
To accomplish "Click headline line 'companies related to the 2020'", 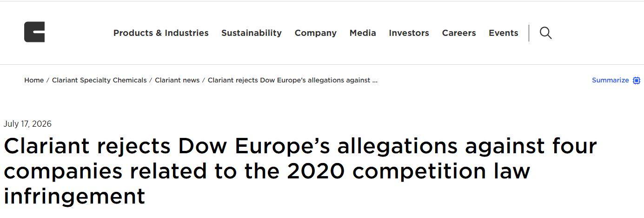I will pos(267,171).
